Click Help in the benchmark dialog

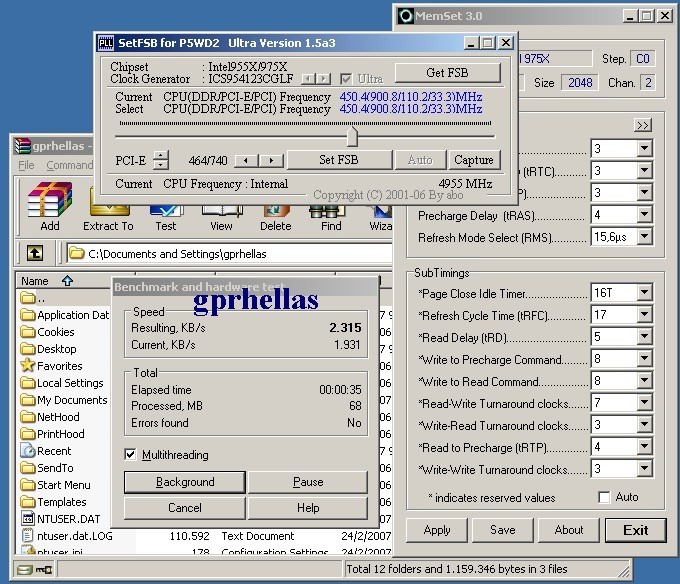(308, 508)
